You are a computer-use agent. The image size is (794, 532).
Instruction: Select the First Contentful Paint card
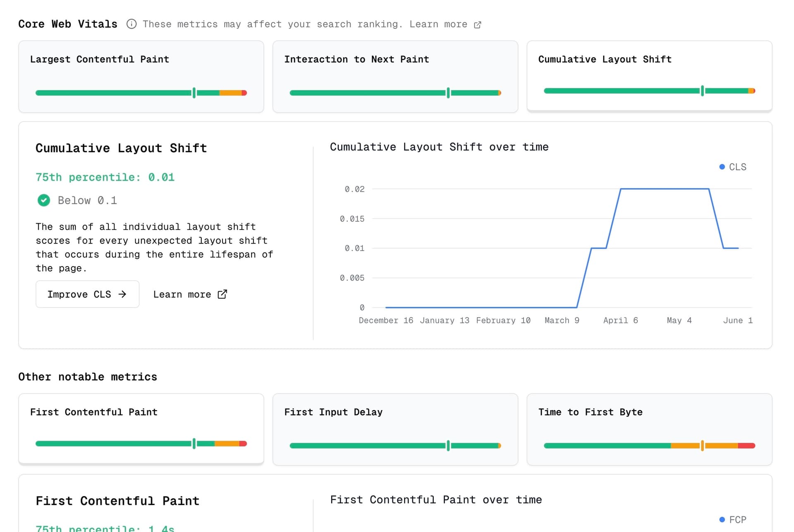click(x=141, y=429)
